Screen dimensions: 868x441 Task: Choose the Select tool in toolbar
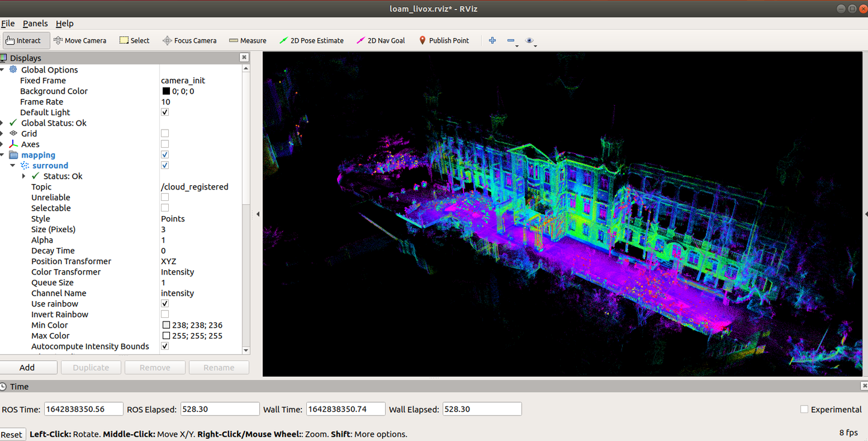click(x=134, y=40)
